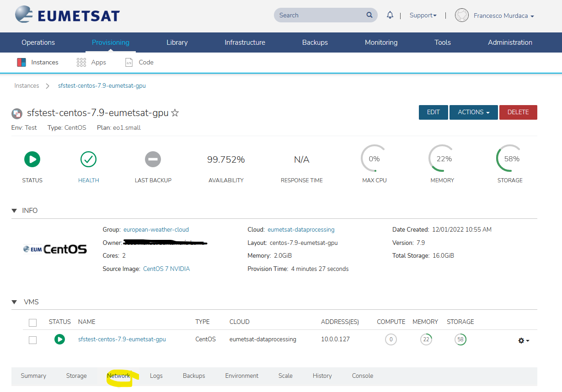Image resolution: width=562 pixels, height=392 pixels.
Task: Click the user avatar icon
Action: [x=462, y=15]
